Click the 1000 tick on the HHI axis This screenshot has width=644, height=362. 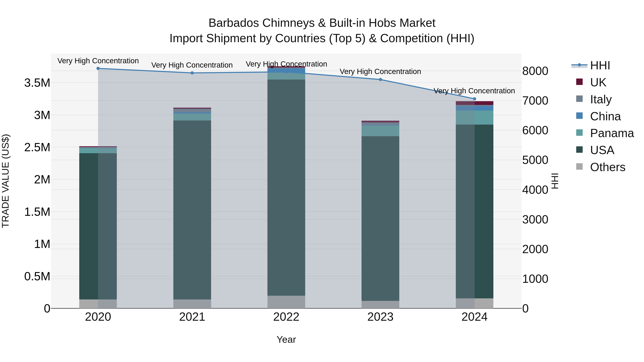(x=535, y=279)
